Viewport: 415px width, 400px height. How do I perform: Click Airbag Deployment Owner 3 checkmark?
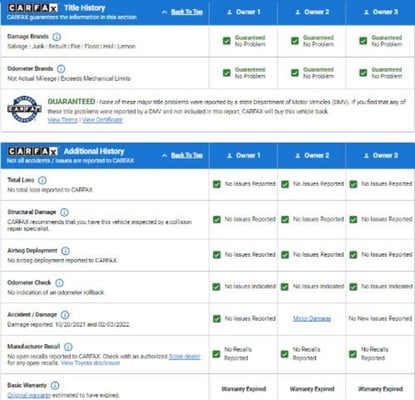tap(353, 255)
